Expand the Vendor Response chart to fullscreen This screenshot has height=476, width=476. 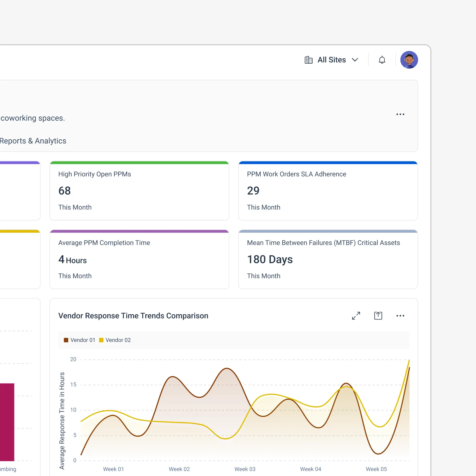pos(356,315)
